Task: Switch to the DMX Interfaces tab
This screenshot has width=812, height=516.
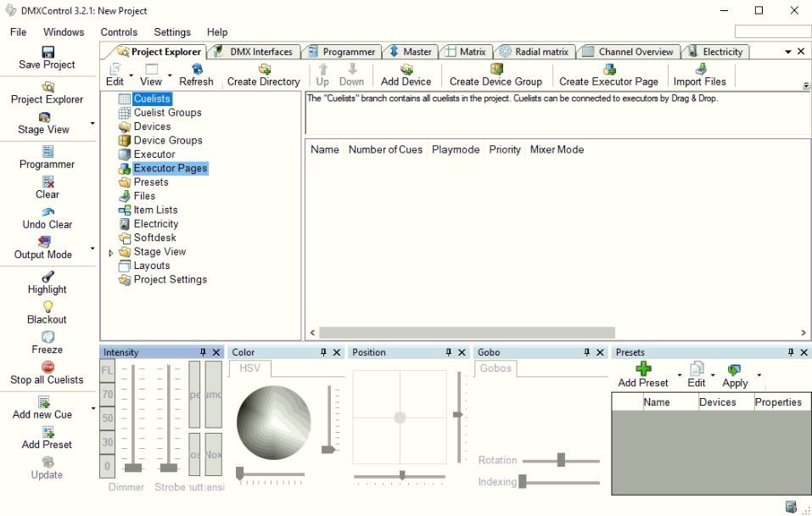Action: (x=254, y=52)
